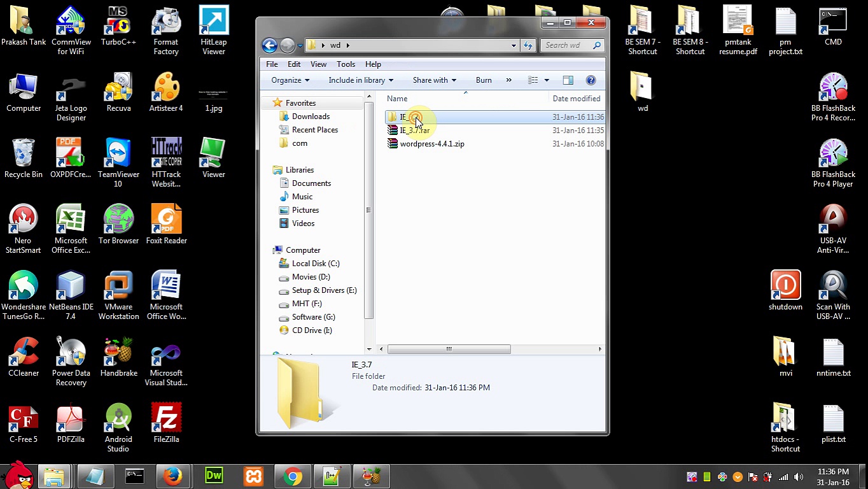Refresh the wd folder view
Viewport: 868px width, 489px height.
(528, 45)
